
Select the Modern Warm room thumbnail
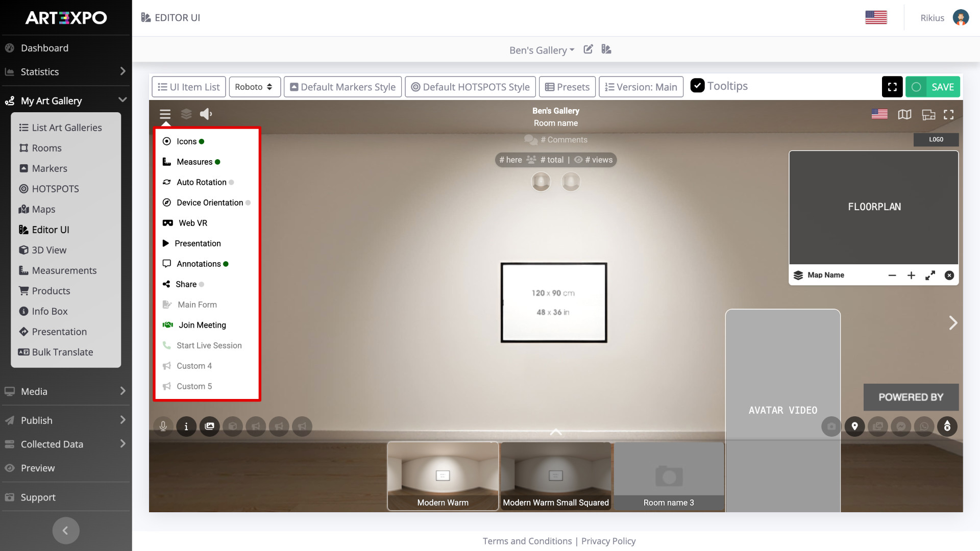443,476
